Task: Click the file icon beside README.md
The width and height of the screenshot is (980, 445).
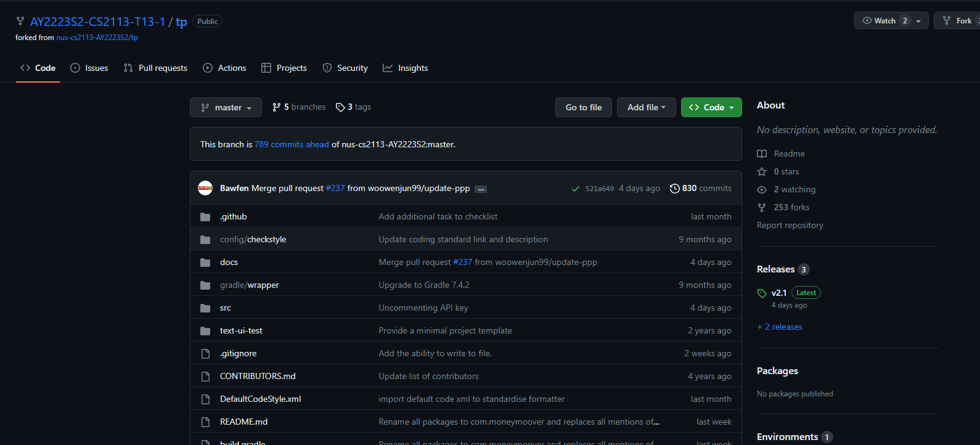Action: tap(205, 422)
